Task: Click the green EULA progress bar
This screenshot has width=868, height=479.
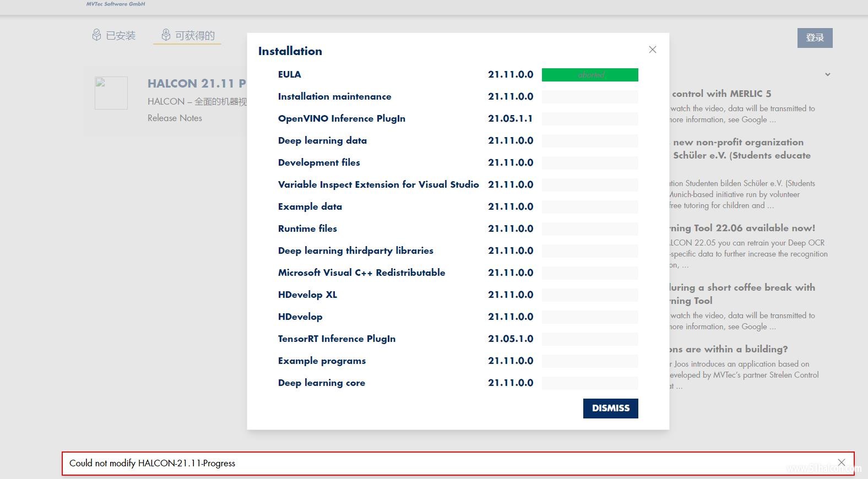Action: click(x=590, y=75)
